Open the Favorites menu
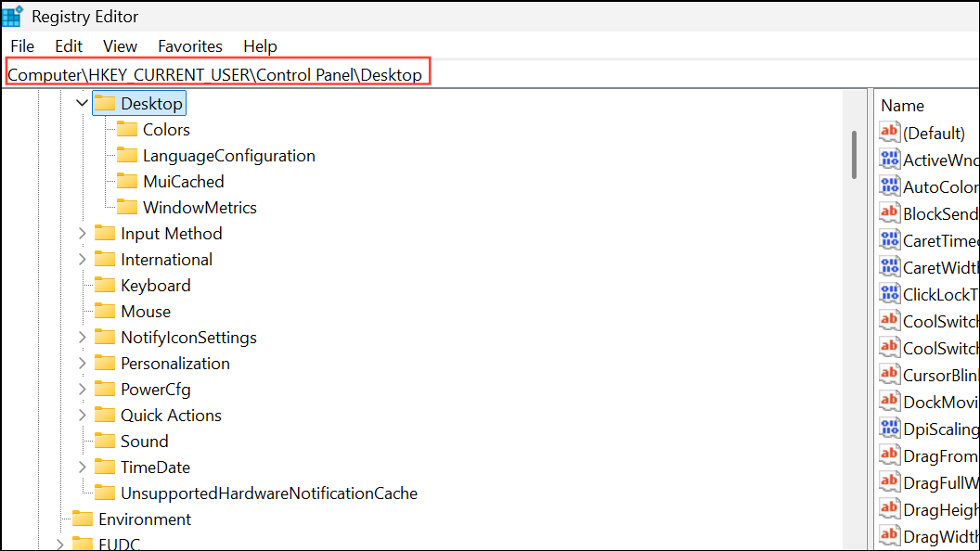Screen dimensions: 980x551 pos(189,45)
